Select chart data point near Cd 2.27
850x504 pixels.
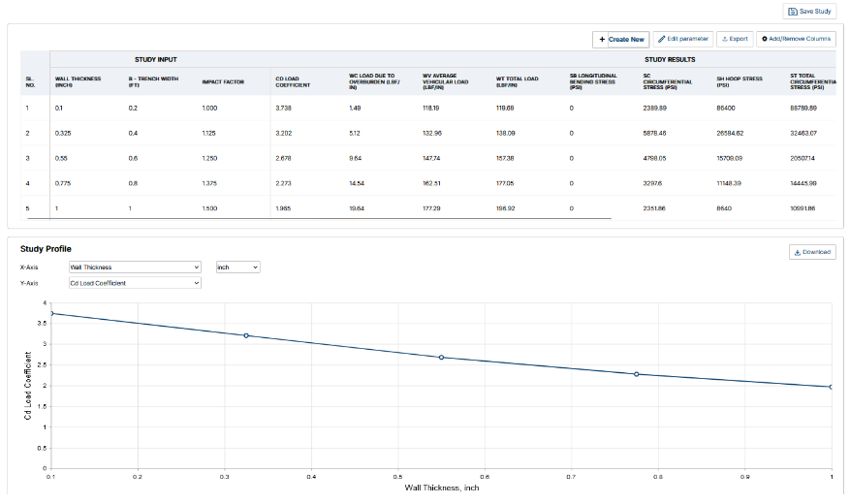click(x=637, y=374)
